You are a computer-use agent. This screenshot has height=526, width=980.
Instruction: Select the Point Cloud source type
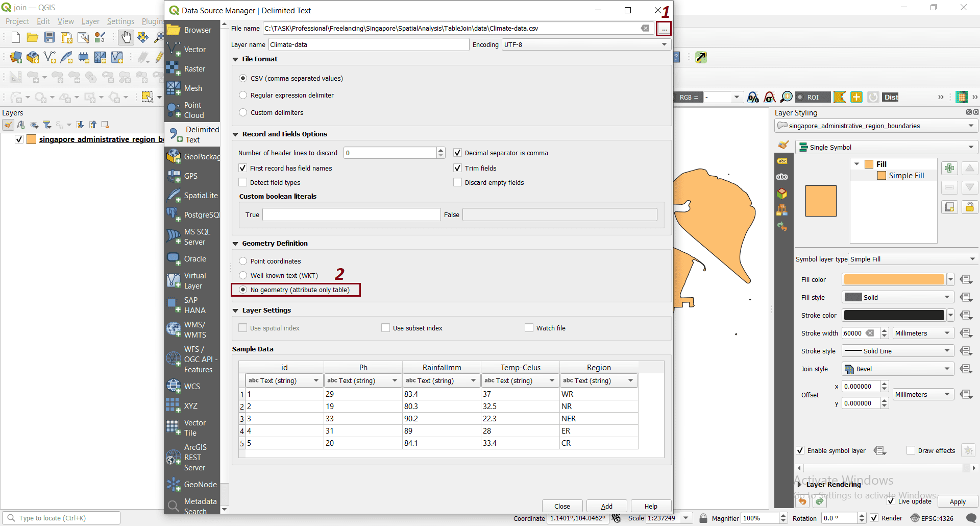(191, 109)
